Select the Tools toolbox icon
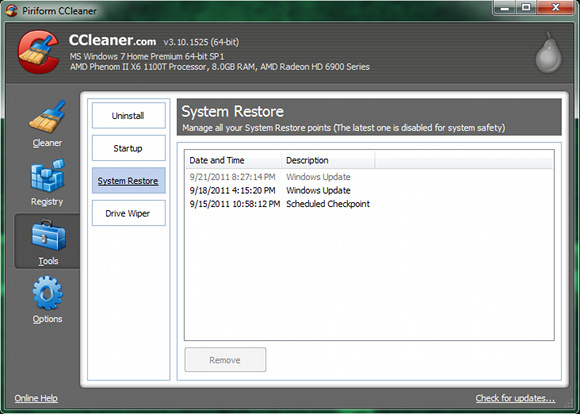This screenshot has height=414, width=580. 48,236
